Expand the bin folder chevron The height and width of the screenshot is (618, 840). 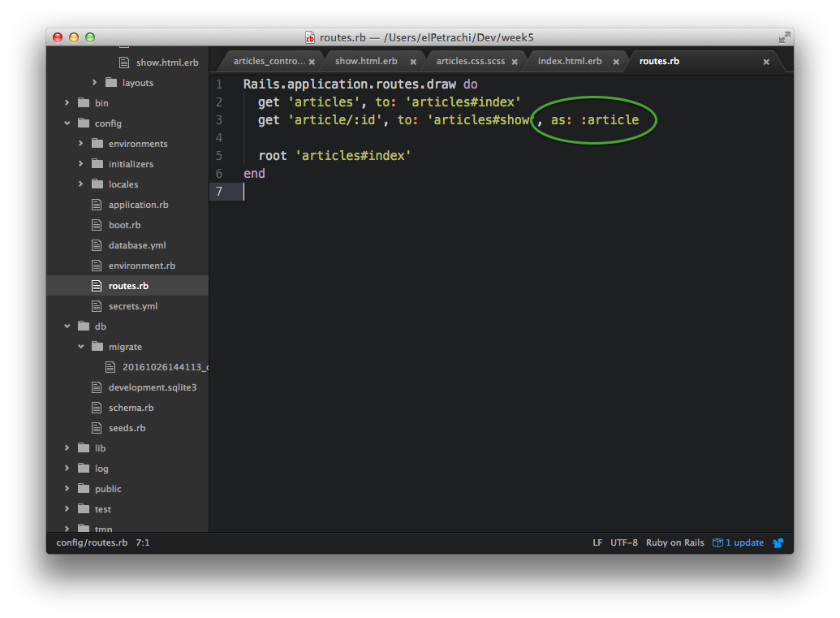67,102
